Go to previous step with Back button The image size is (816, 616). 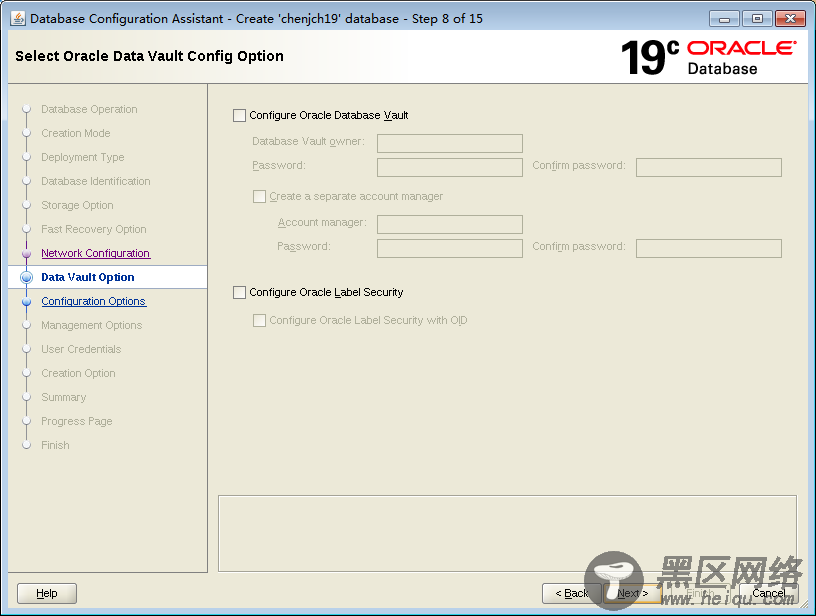pos(571,593)
